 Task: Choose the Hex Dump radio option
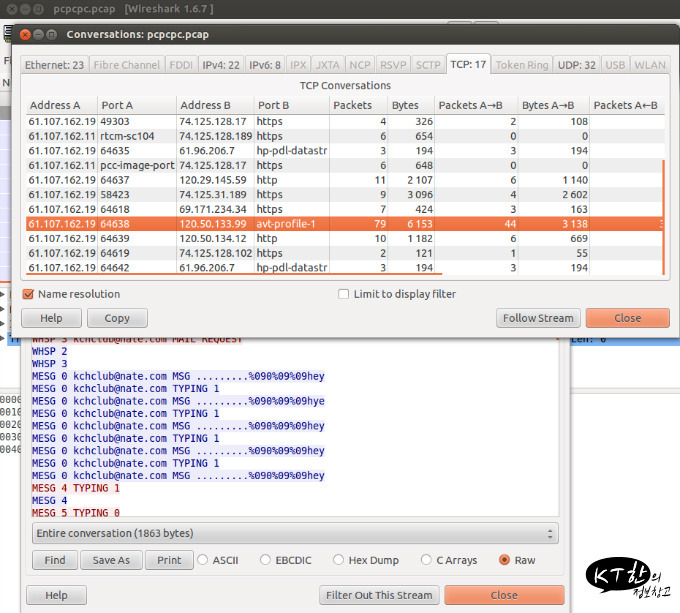[x=338, y=560]
